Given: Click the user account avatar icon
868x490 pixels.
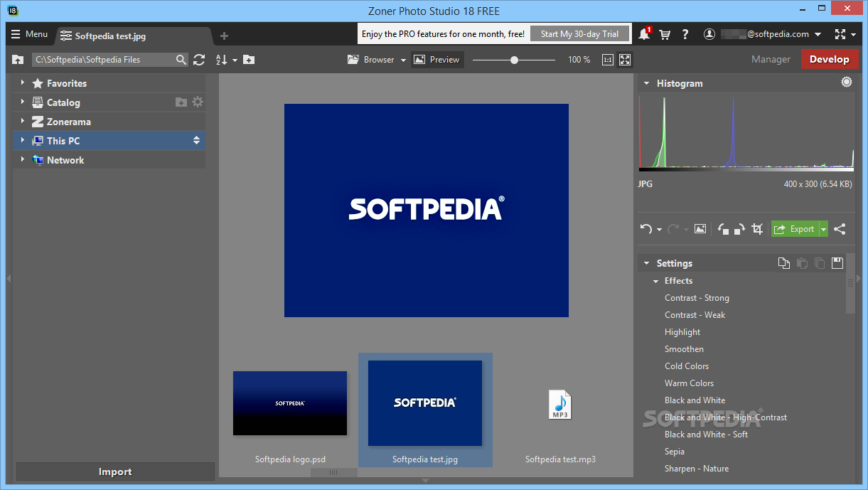Looking at the screenshot, I should click(709, 34).
